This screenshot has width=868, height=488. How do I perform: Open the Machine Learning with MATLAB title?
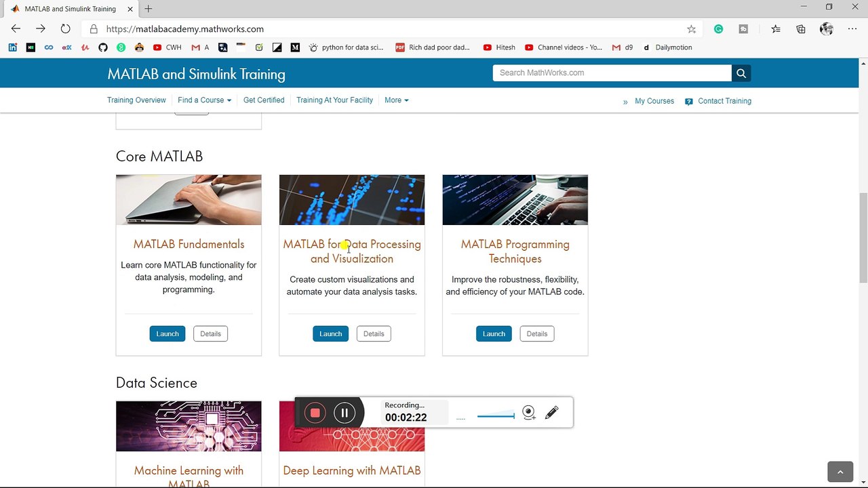click(189, 476)
